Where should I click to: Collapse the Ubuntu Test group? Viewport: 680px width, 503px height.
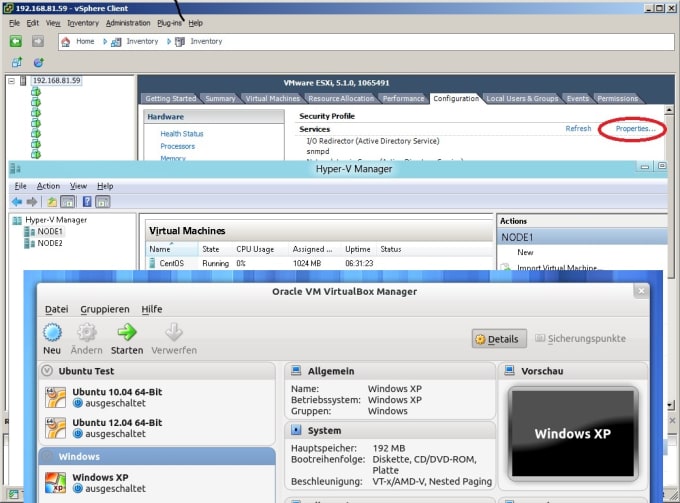tap(47, 371)
